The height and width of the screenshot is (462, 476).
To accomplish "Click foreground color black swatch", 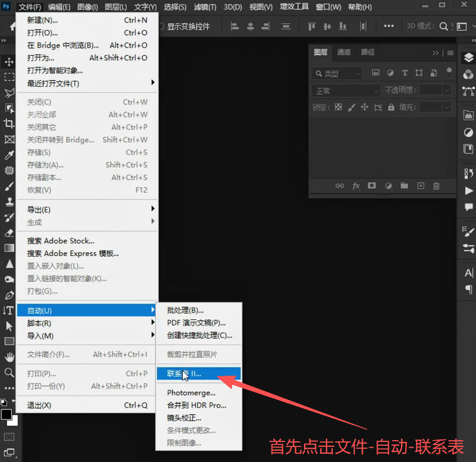I will (x=6, y=414).
